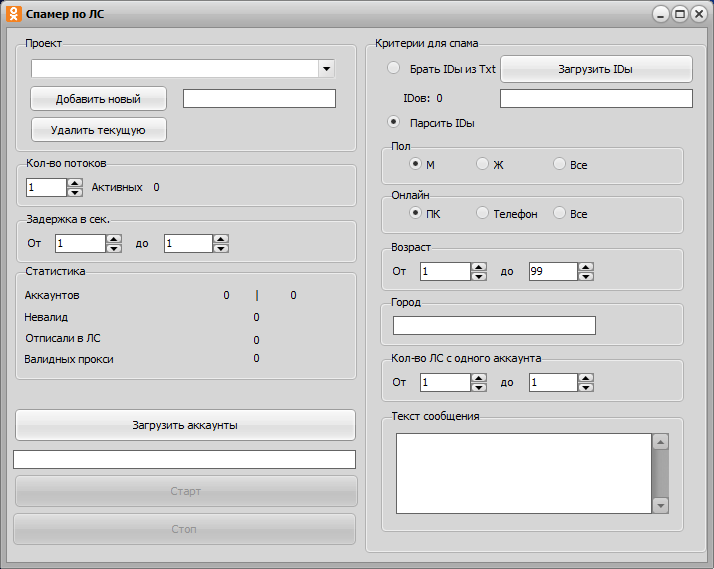Viewport: 714px width, 569px height.
Task: Choose 'Все' in the Пол group
Action: pyautogui.click(x=559, y=164)
